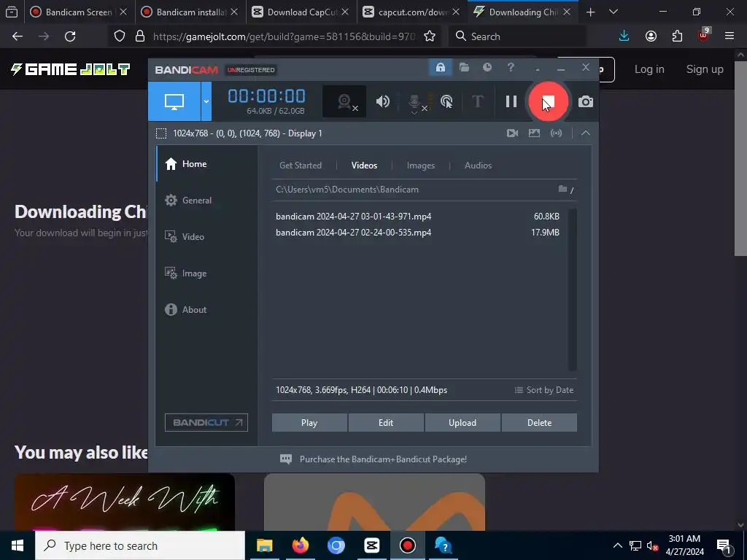The height and width of the screenshot is (560, 747).
Task: Open Home section in Bandicam sidebar
Action: point(206,164)
